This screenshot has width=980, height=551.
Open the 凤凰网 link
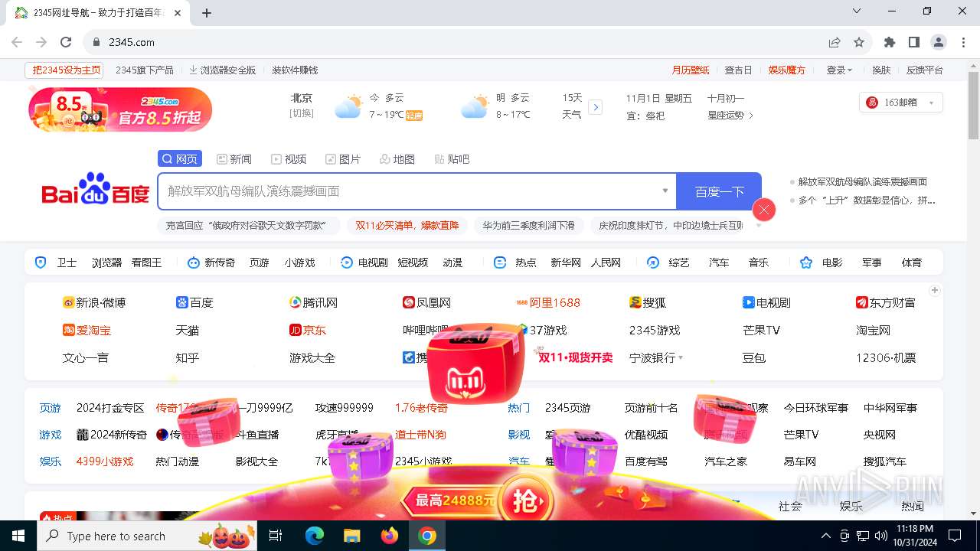point(426,302)
